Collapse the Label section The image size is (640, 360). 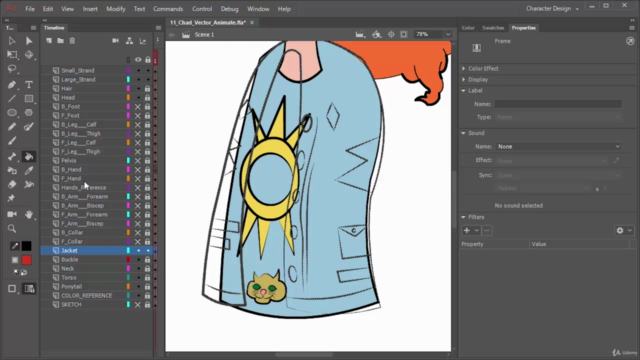click(464, 91)
